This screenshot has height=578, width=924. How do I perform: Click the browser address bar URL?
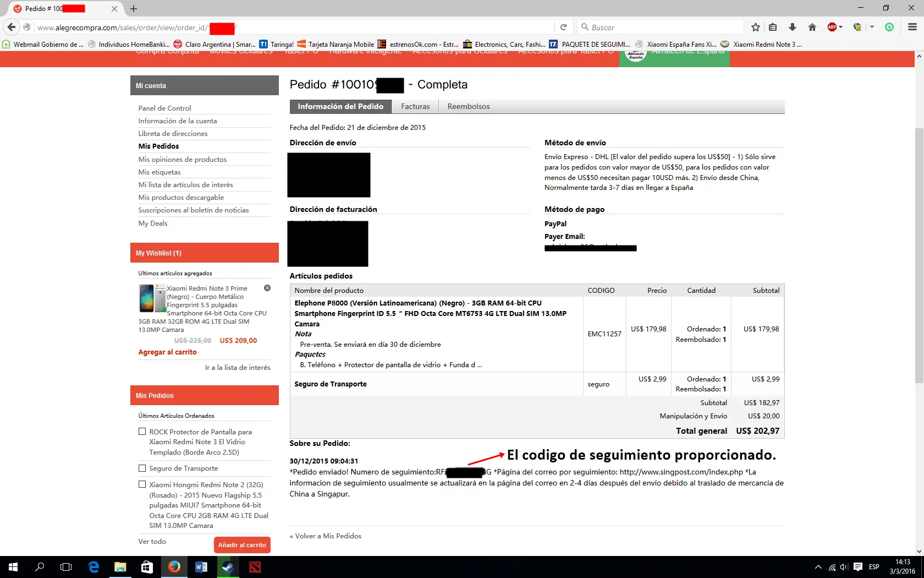coord(294,27)
